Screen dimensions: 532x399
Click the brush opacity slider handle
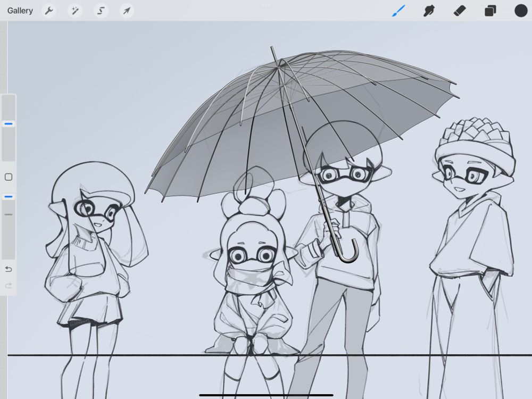point(9,196)
